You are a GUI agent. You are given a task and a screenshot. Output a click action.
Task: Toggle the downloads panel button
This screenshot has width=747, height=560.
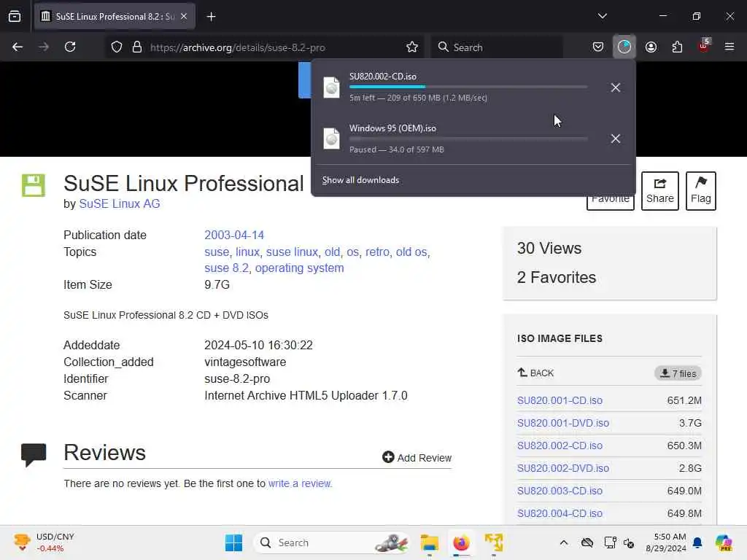point(624,47)
